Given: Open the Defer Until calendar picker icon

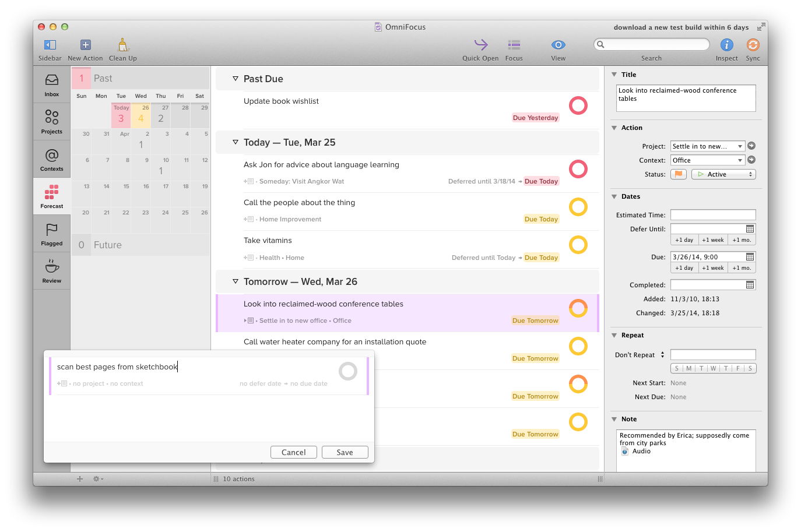Looking at the screenshot, I should pyautogui.click(x=750, y=229).
